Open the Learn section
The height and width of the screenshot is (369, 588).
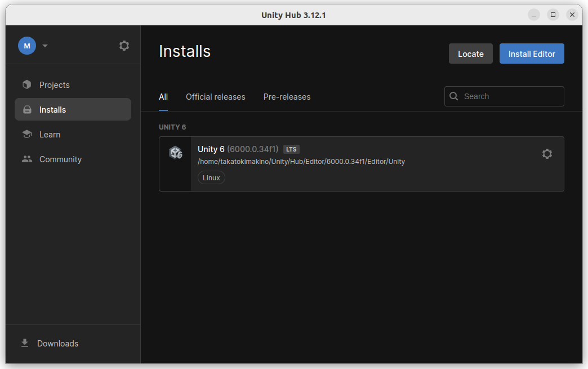(x=73, y=134)
